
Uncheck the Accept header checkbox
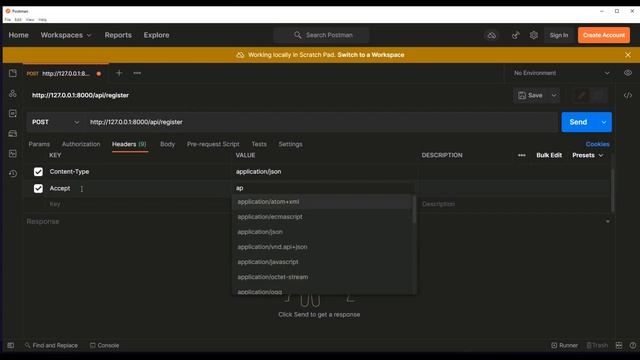pos(38,189)
